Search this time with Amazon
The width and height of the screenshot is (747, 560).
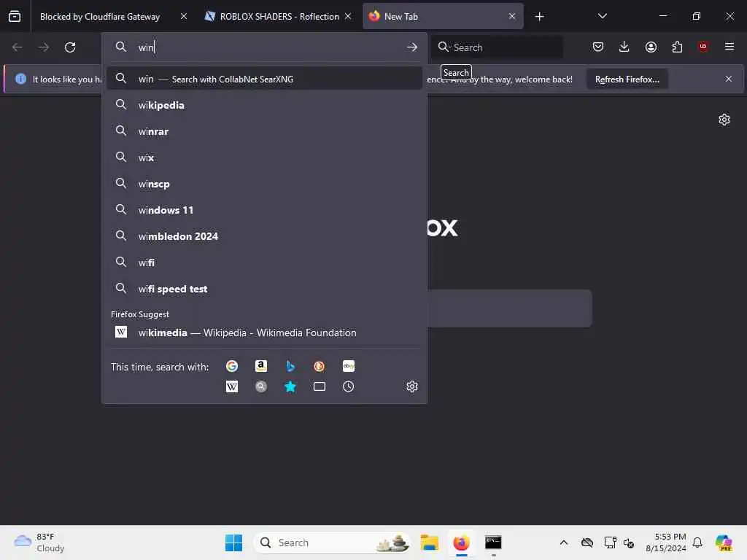coord(261,366)
